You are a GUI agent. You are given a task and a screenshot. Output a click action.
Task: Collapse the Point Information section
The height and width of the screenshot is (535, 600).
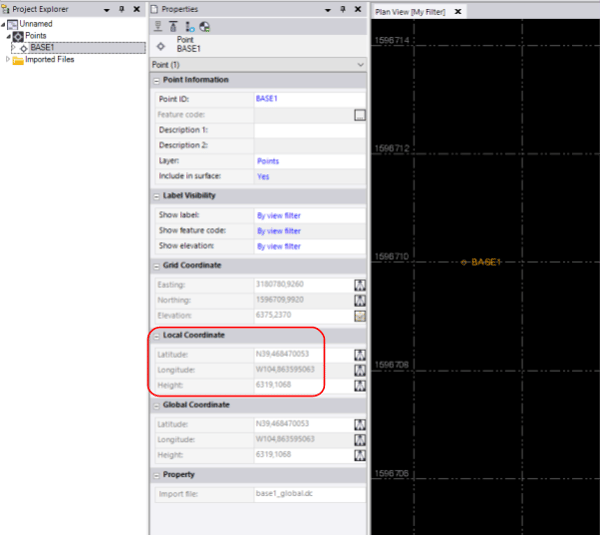click(155, 80)
